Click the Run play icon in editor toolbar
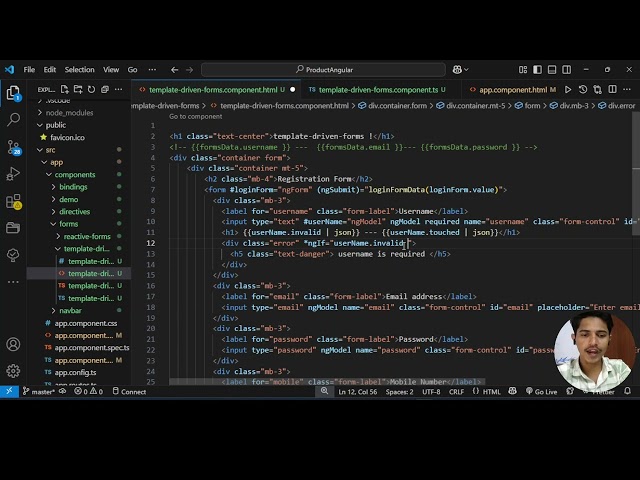Viewport: 640px width, 480px height. coord(568,89)
